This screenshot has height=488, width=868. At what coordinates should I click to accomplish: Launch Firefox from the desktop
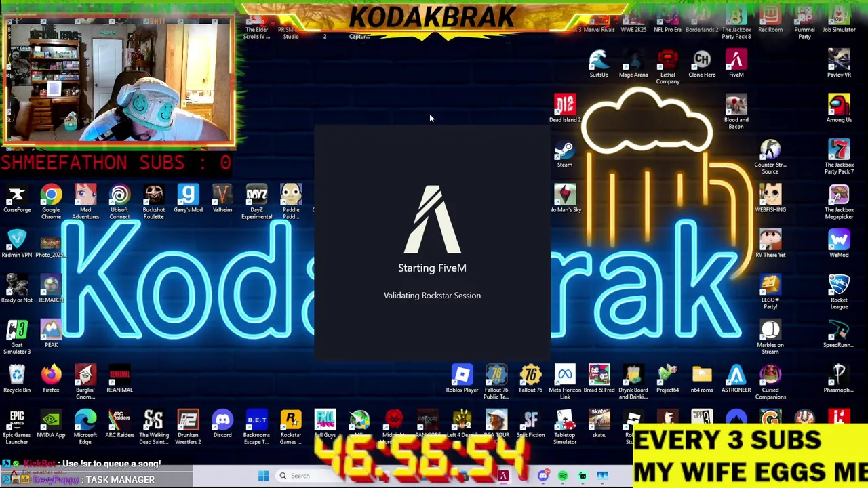51,379
